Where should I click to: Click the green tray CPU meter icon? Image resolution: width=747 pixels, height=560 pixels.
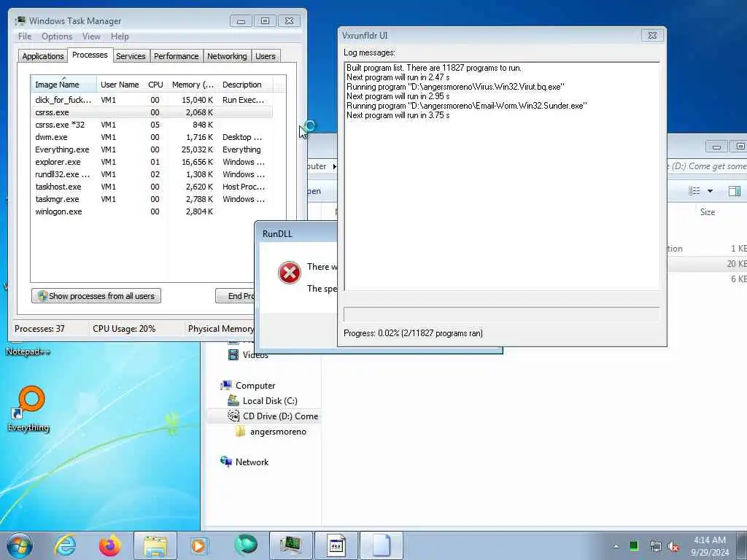[634, 546]
